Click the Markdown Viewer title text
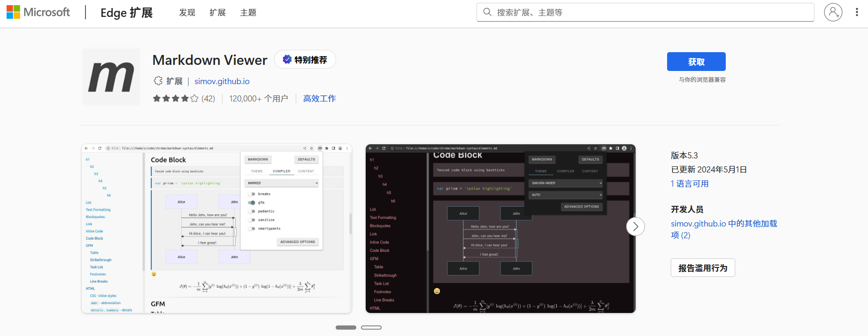 [x=210, y=60]
